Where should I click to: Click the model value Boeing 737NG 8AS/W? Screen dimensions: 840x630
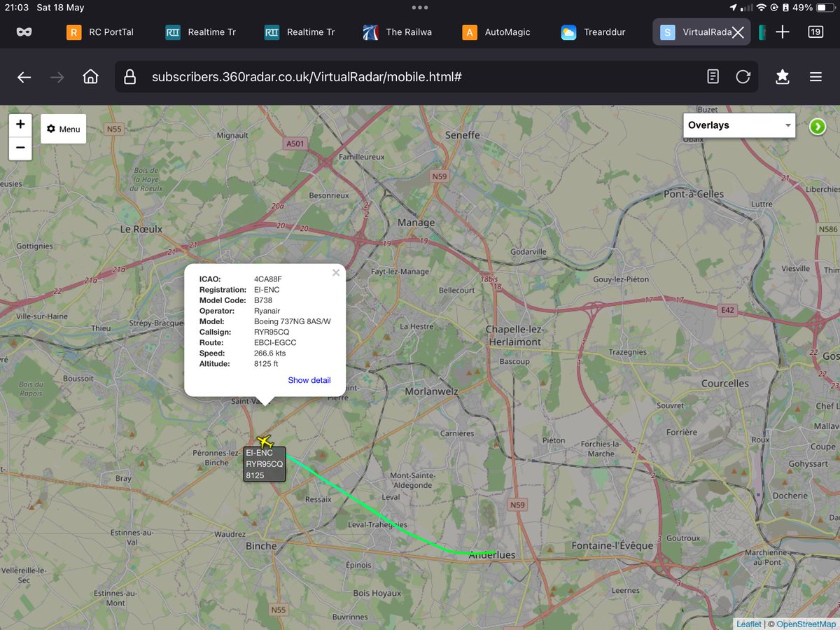tap(293, 321)
